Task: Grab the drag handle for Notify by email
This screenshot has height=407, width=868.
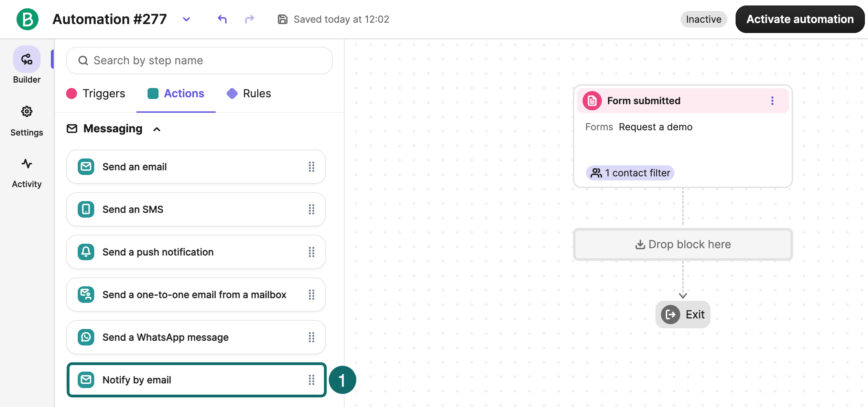Action: click(312, 380)
